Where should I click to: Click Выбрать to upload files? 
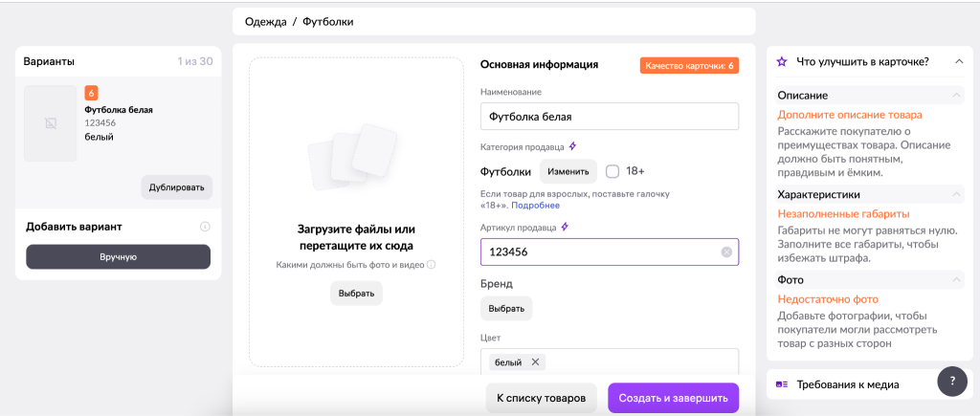(x=356, y=294)
